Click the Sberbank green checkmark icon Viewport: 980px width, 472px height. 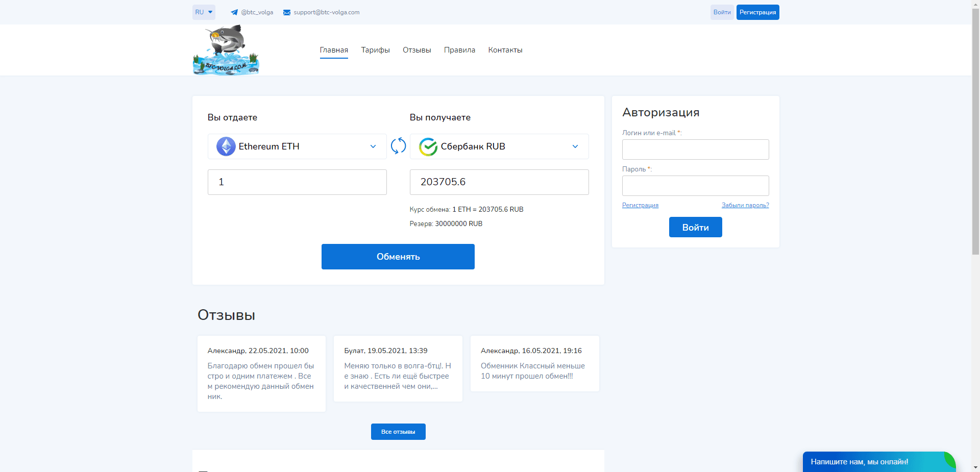[x=428, y=147]
